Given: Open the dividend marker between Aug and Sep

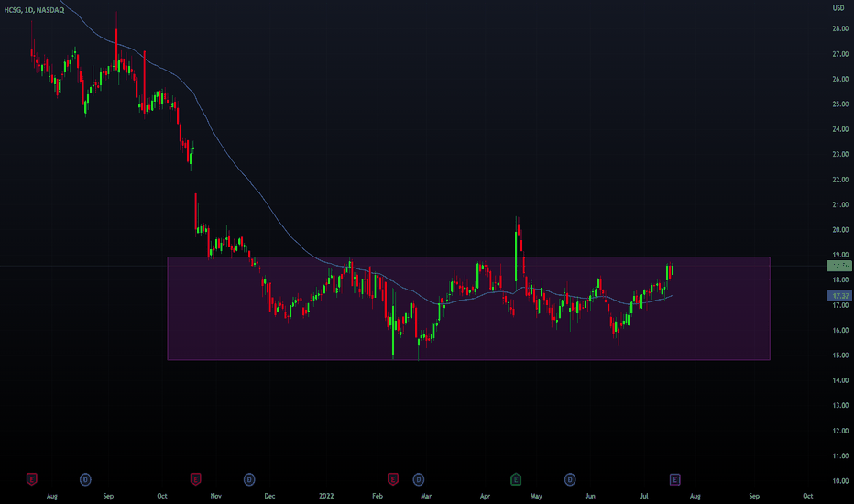Looking at the screenshot, I should [x=85, y=479].
